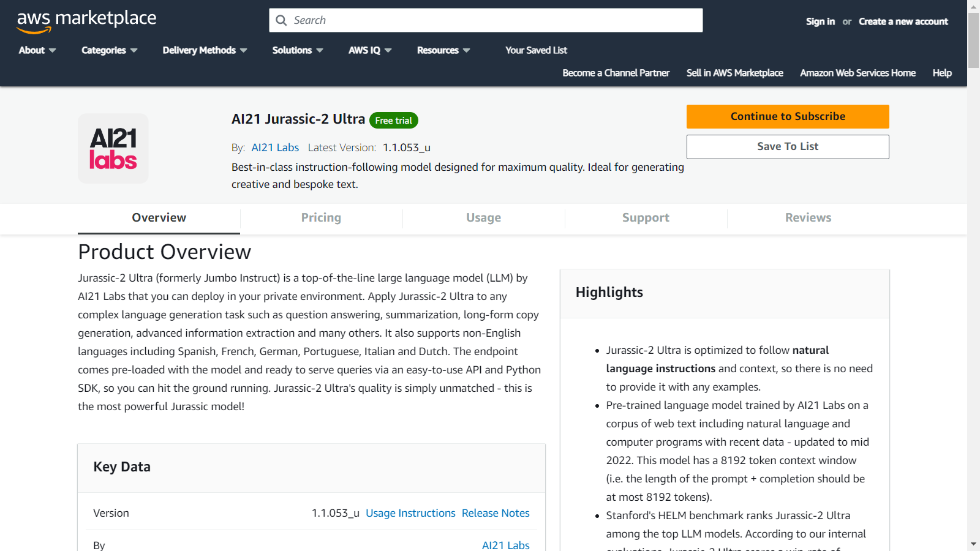Click the Free trial badge
This screenshot has height=551, width=980.
click(x=393, y=121)
